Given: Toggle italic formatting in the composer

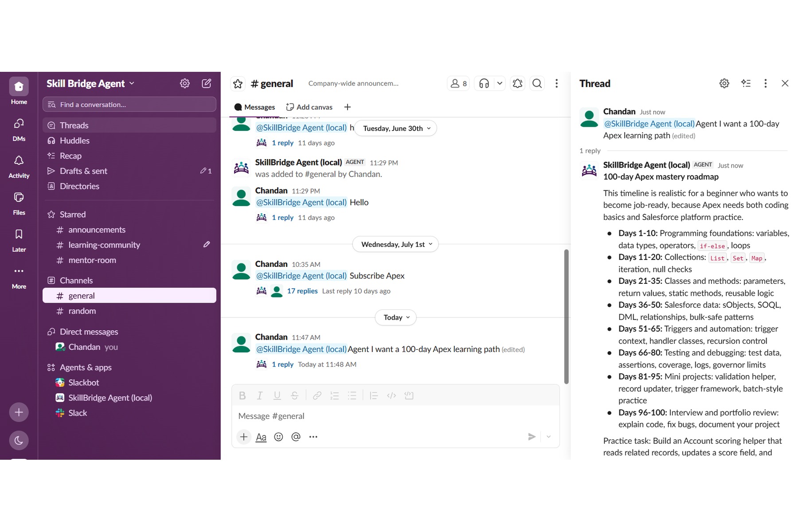Looking at the screenshot, I should click(x=260, y=395).
